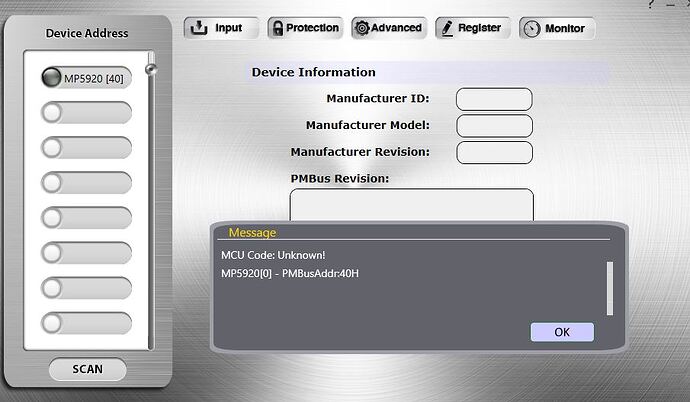
Task: Click the gauge icon on Monitor
Action: click(x=532, y=29)
